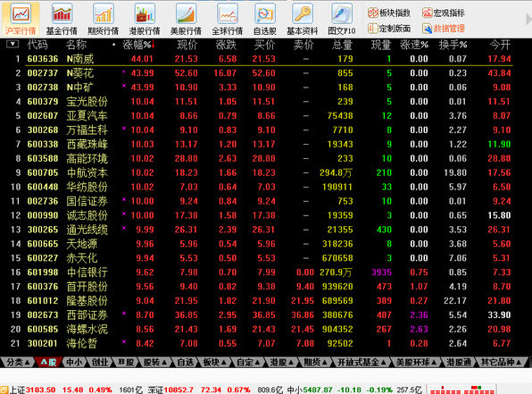Open the 自选股 watchlist

point(265,19)
